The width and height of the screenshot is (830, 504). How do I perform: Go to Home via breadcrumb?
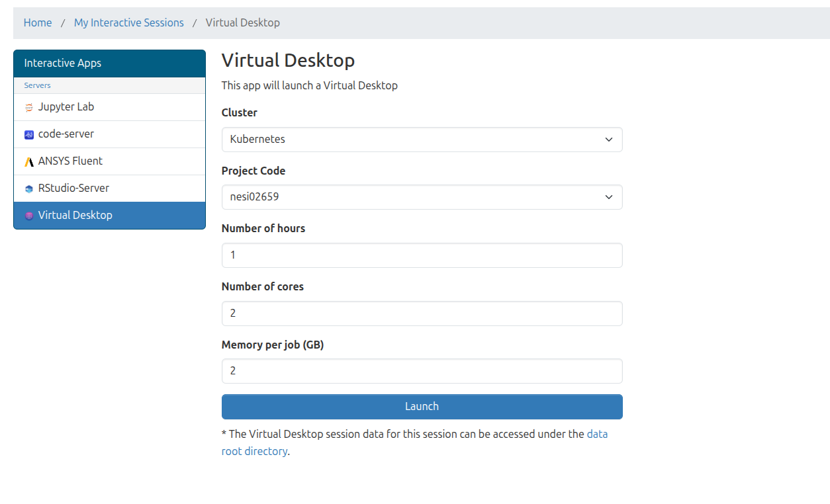38,22
